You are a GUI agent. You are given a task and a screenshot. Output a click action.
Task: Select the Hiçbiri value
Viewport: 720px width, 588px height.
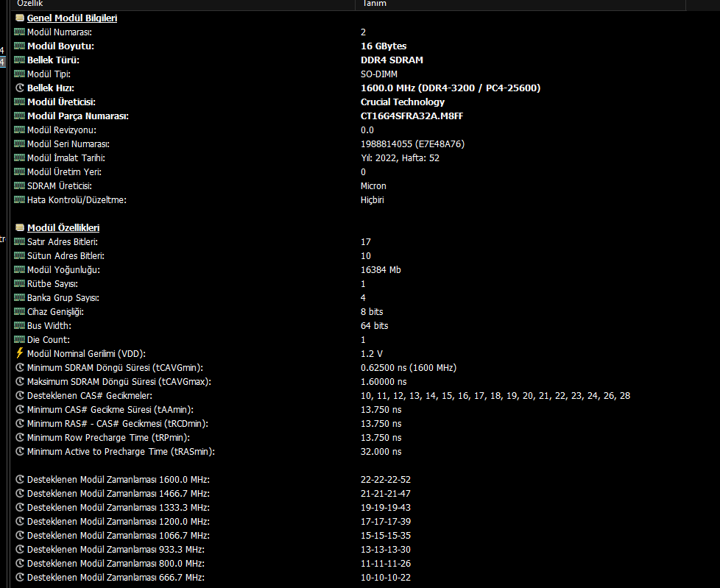372,199
